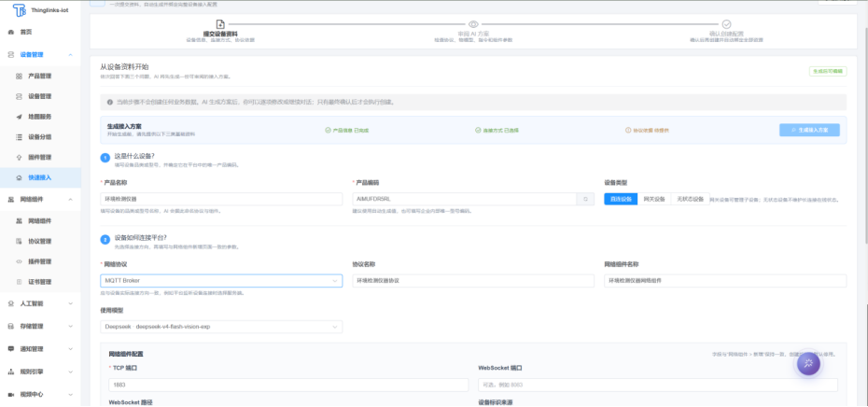
Task: Click the info icon in gray notice bar
Action: pyautogui.click(x=110, y=103)
